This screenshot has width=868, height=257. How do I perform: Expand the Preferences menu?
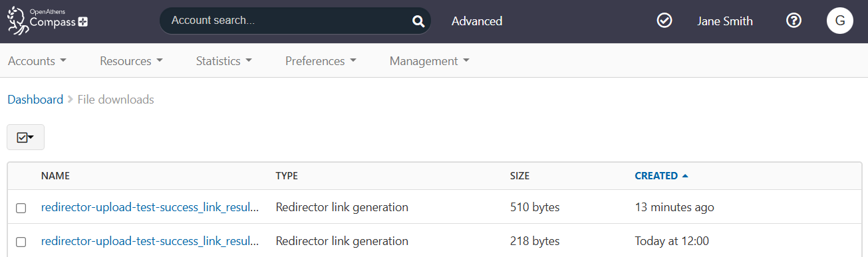[321, 61]
